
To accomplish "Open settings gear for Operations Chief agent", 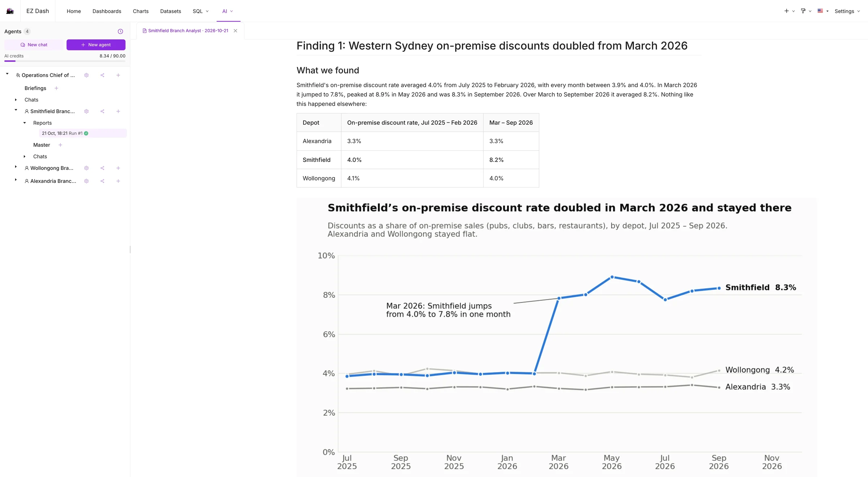I will [86, 75].
